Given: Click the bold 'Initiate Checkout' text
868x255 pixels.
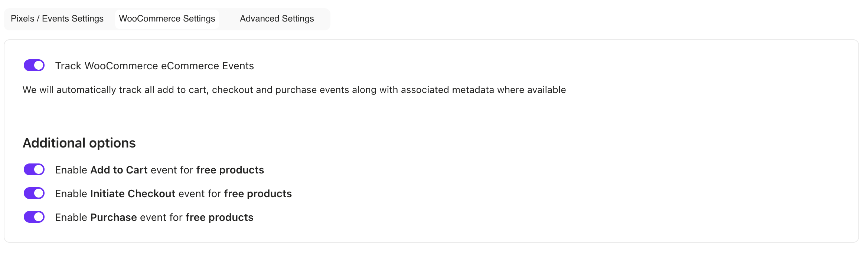Looking at the screenshot, I should click(133, 194).
